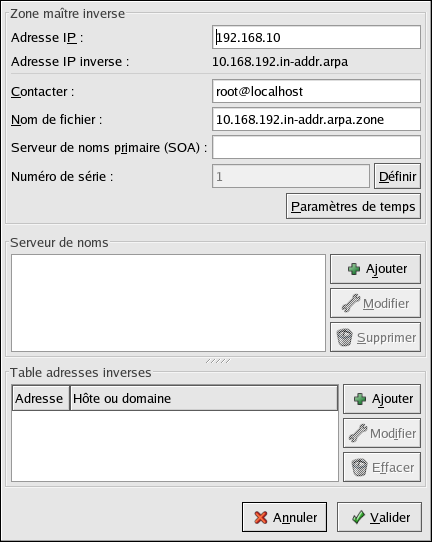The height and width of the screenshot is (542, 432).
Task: Click the Serveur de noms empty list area
Action: click(x=168, y=303)
